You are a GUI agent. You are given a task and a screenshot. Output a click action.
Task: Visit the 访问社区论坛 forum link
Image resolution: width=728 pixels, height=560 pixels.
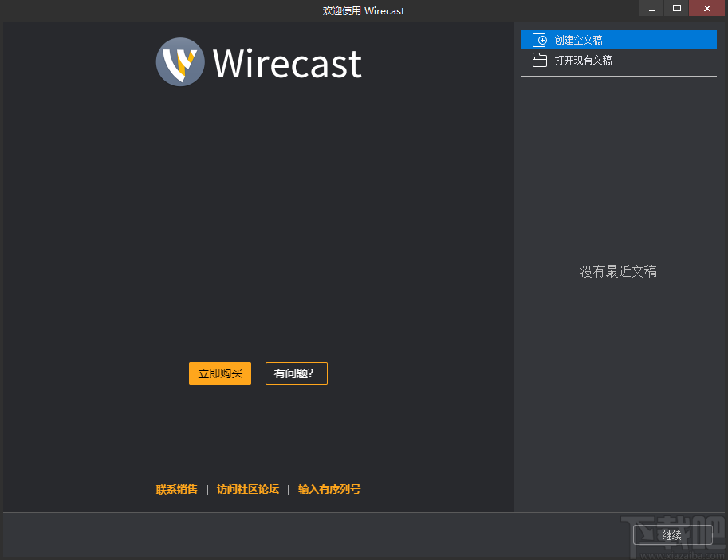(248, 489)
